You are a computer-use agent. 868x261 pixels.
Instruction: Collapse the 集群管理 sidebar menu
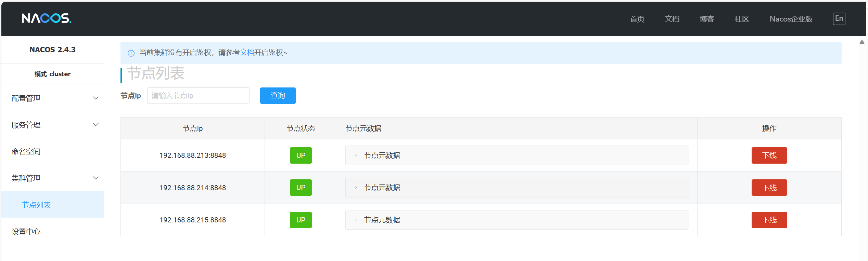[53, 178]
